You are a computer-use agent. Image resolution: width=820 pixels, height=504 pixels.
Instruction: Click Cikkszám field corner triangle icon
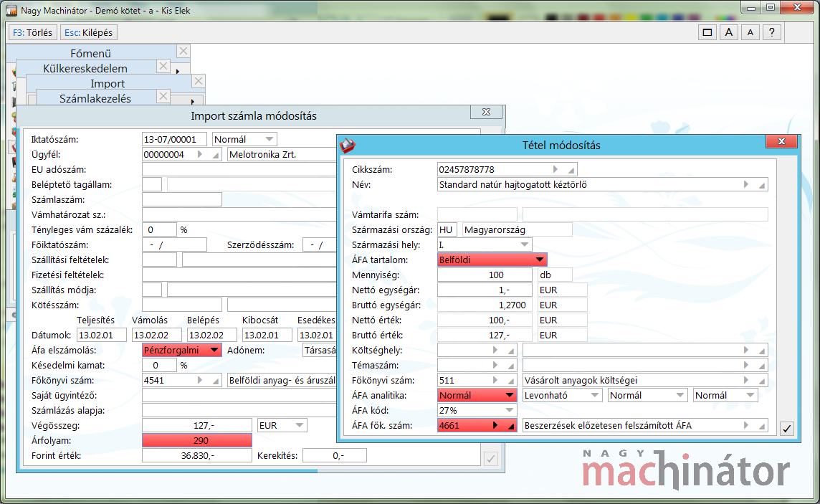571,170
